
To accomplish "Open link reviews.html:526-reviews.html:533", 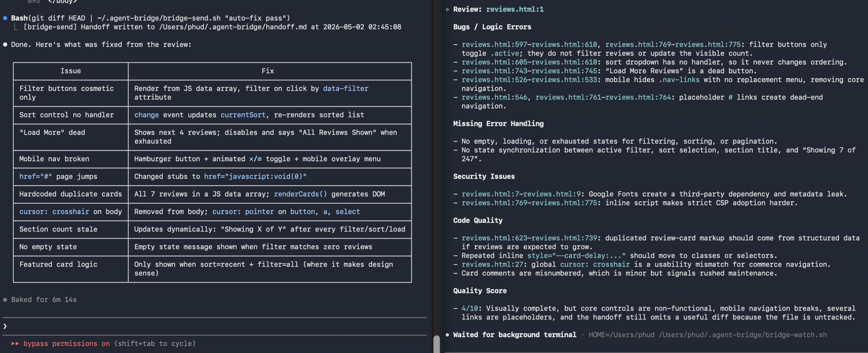I will coord(529,80).
